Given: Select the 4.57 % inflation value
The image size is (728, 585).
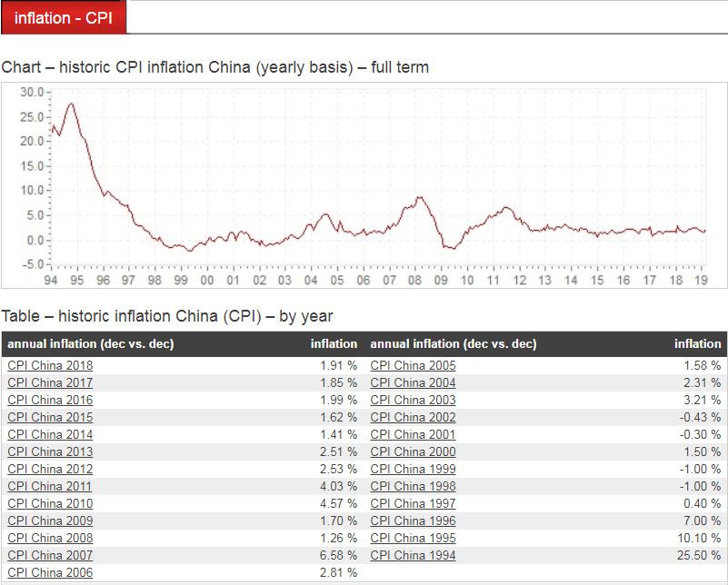Looking at the screenshot, I should [338, 503].
